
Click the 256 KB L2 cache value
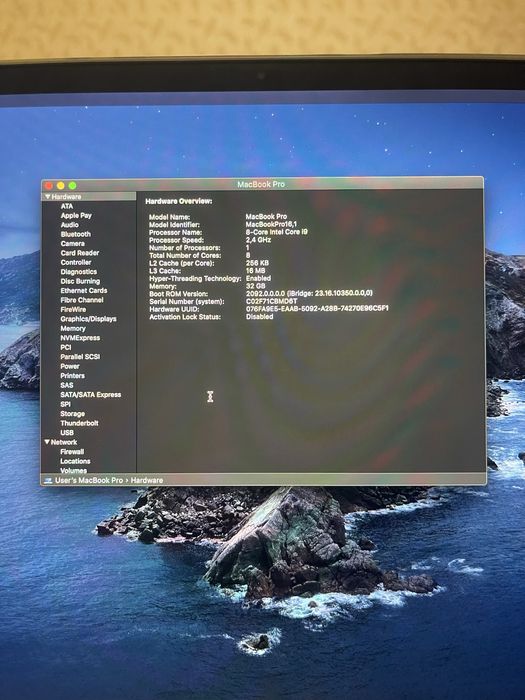[x=257, y=263]
